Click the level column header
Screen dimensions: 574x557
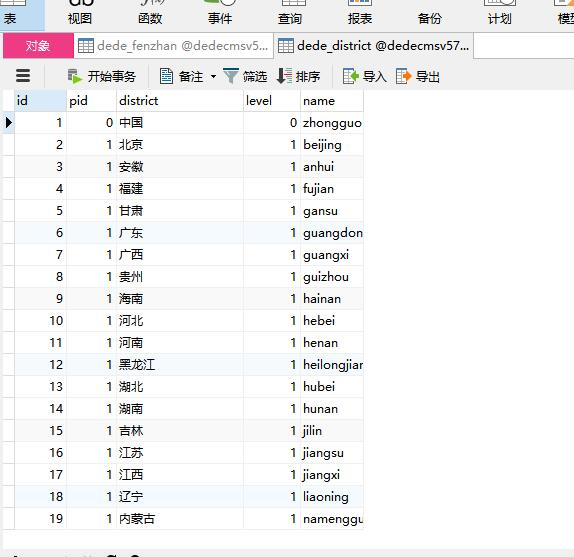(x=272, y=101)
